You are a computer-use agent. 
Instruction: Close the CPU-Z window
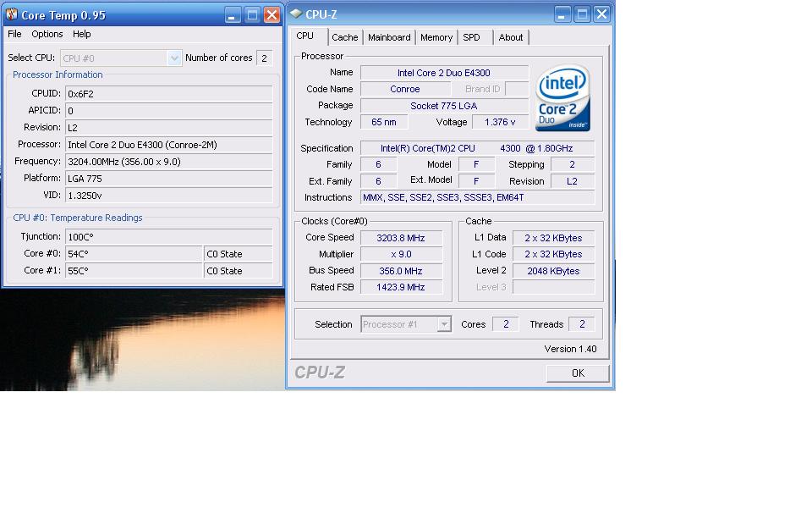point(601,14)
